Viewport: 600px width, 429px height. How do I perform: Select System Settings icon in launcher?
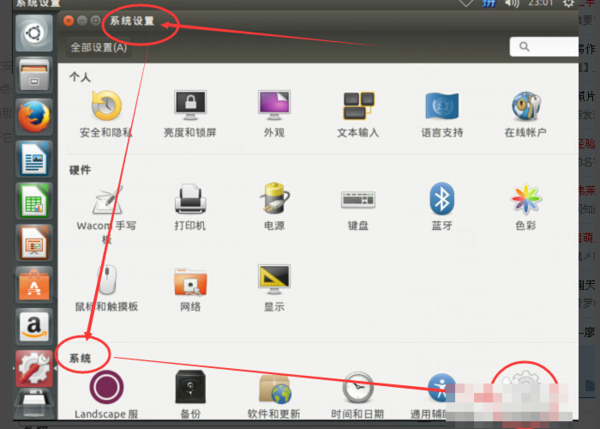click(x=34, y=369)
